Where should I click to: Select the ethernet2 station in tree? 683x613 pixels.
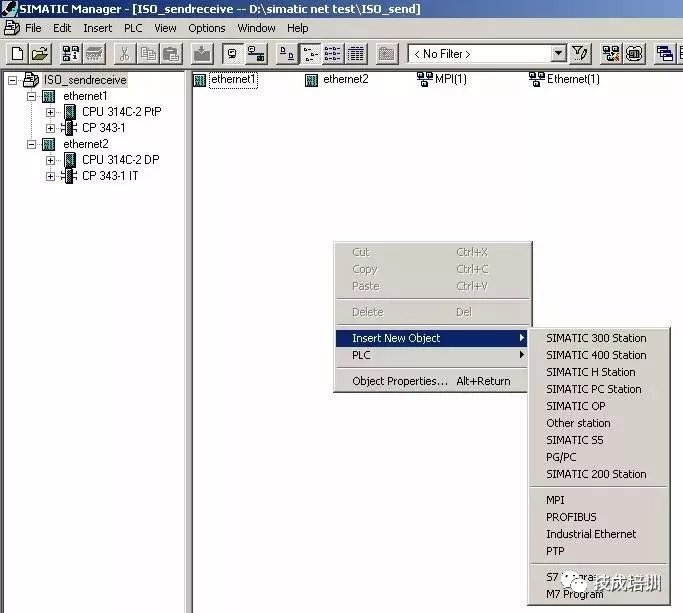(x=86, y=144)
